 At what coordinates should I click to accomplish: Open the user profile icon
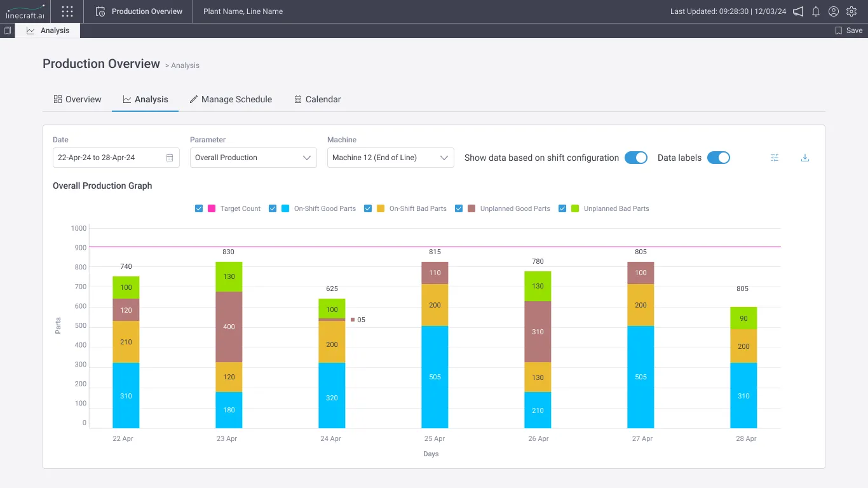834,11
